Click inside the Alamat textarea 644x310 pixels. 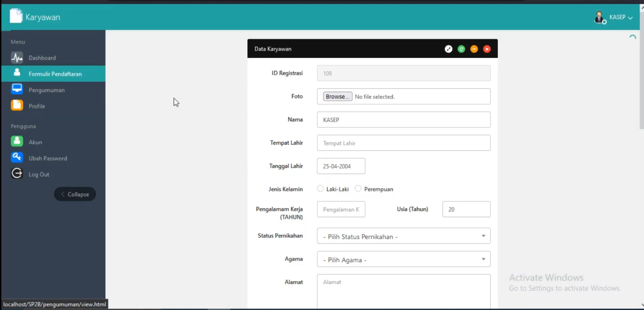point(404,291)
